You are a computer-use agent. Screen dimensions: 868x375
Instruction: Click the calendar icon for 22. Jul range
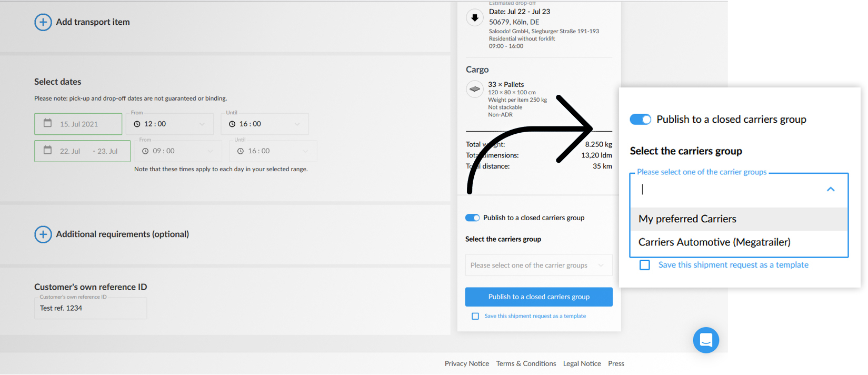tap(47, 150)
